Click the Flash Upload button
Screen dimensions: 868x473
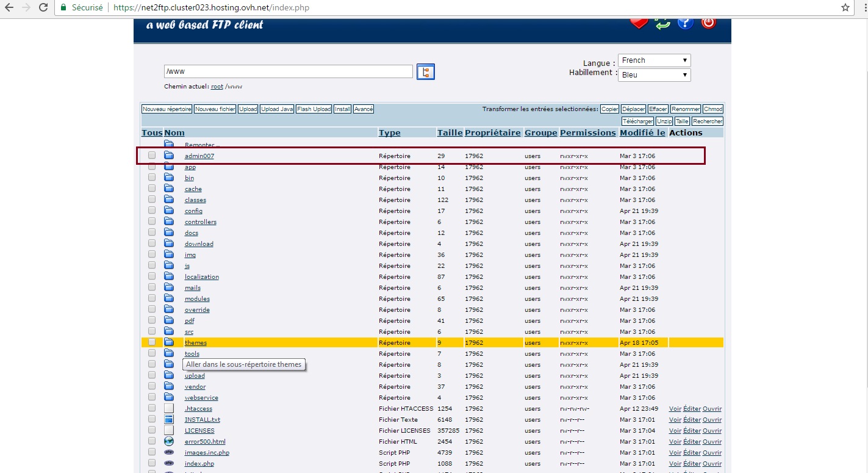(x=314, y=109)
